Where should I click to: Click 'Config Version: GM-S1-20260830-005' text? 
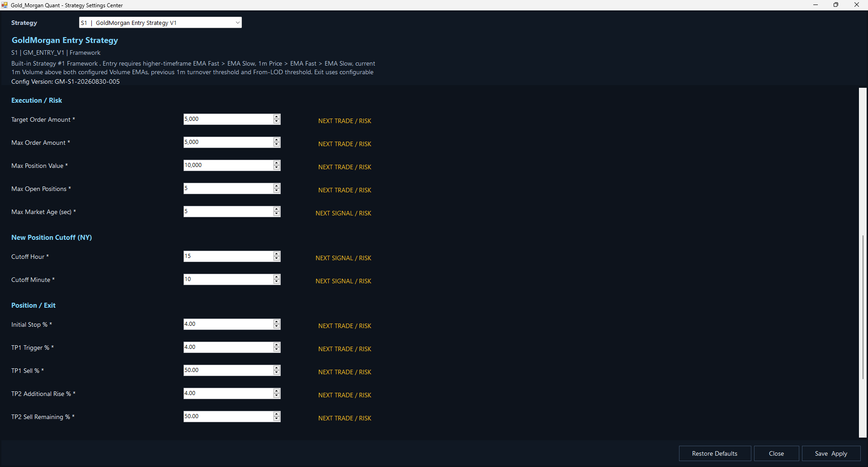point(66,81)
